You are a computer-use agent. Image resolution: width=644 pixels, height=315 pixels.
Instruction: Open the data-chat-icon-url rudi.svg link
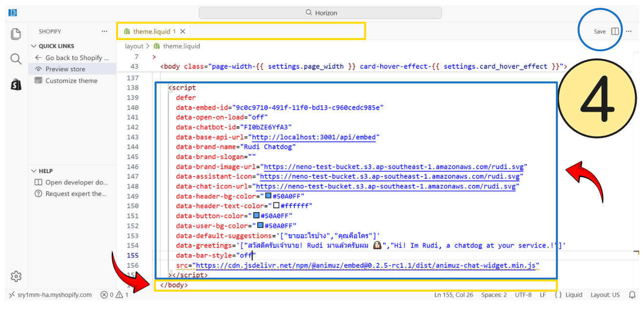click(386, 186)
